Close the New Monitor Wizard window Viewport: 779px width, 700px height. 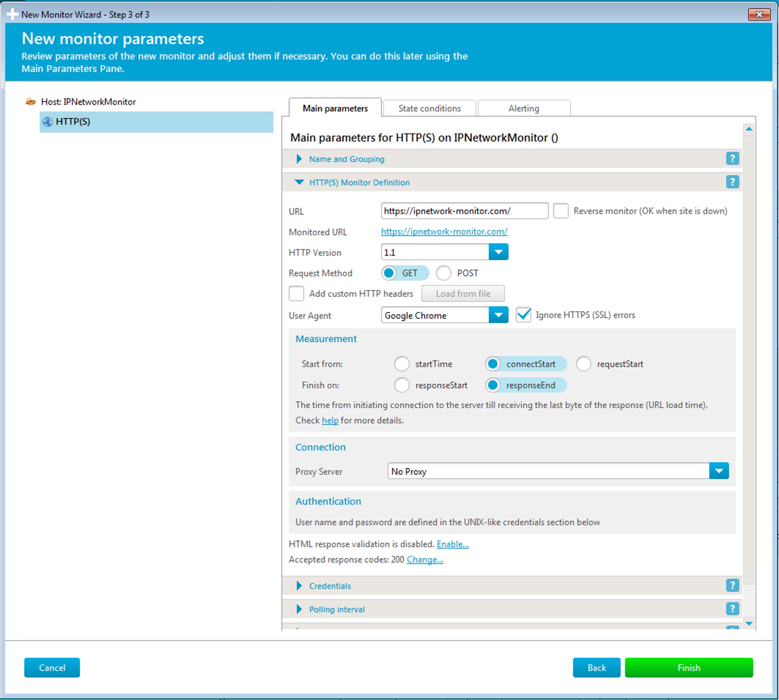[x=758, y=14]
